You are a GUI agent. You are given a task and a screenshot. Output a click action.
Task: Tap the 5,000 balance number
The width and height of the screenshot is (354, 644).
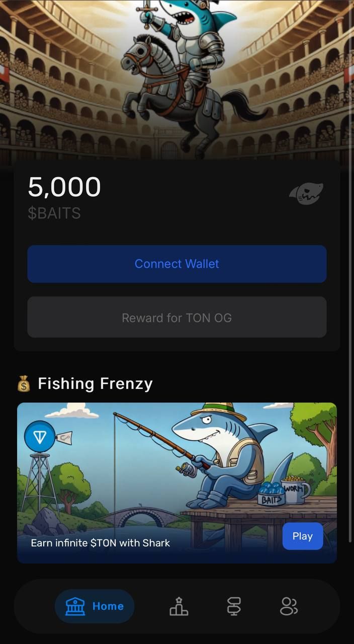(64, 187)
